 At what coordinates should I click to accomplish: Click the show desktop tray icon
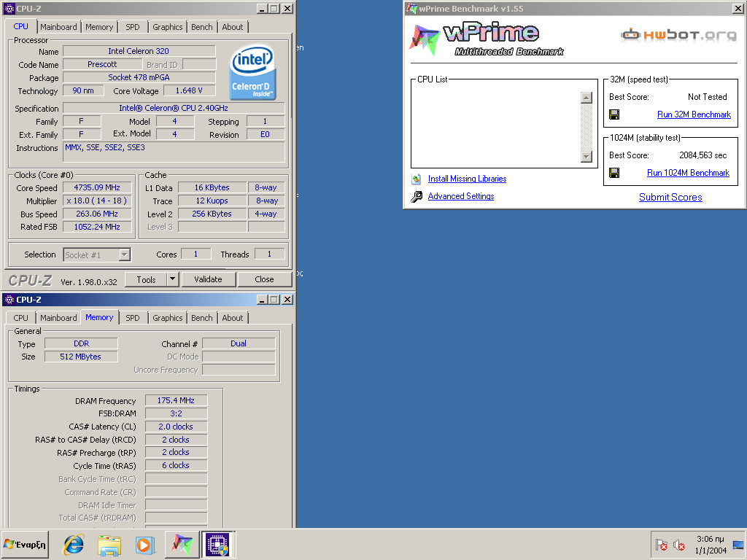(738, 545)
